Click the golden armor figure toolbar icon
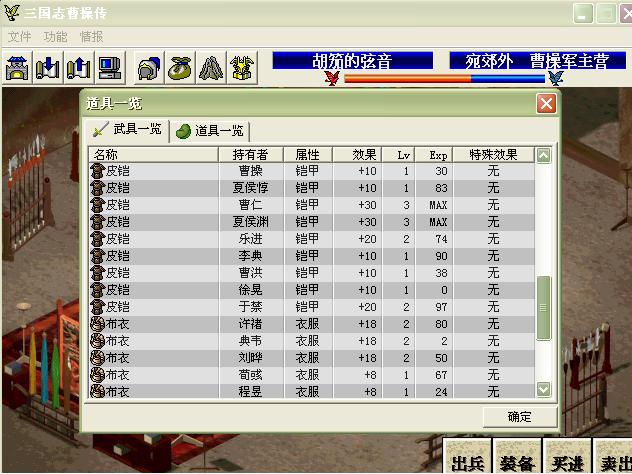This screenshot has height=474, width=632. point(242,68)
